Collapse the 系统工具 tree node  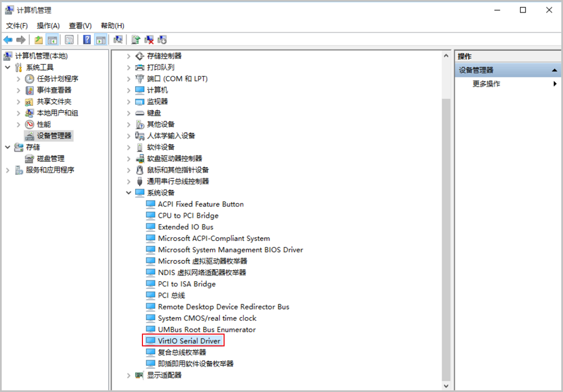[8, 67]
